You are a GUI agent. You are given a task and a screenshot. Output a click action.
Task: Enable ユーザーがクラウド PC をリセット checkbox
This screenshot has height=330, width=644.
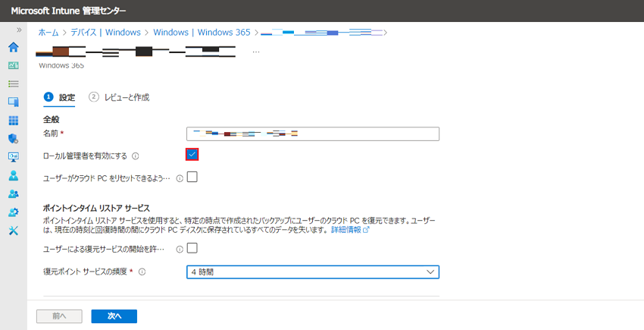pyautogui.click(x=192, y=178)
